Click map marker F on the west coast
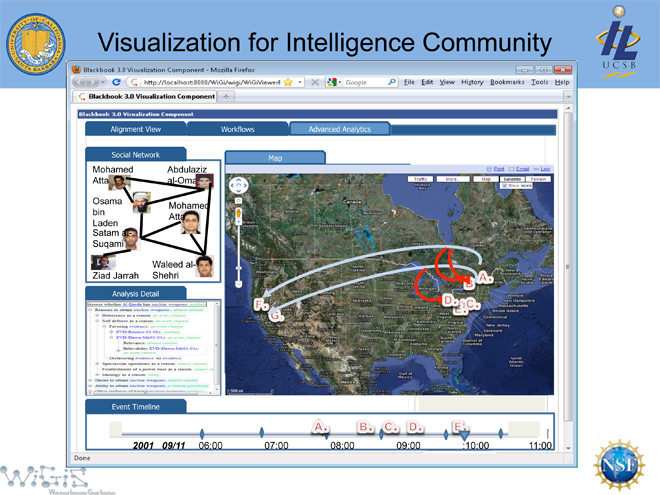The width and height of the screenshot is (660, 495). (x=261, y=304)
